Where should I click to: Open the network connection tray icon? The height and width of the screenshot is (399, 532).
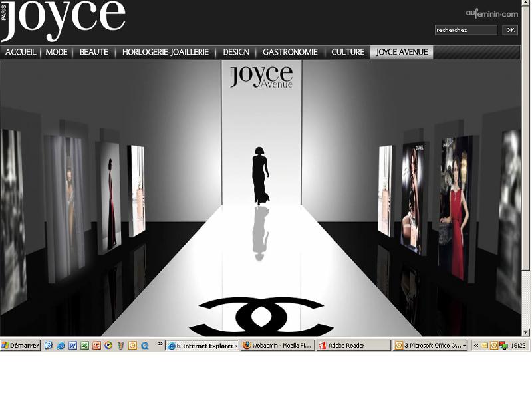[503, 346]
